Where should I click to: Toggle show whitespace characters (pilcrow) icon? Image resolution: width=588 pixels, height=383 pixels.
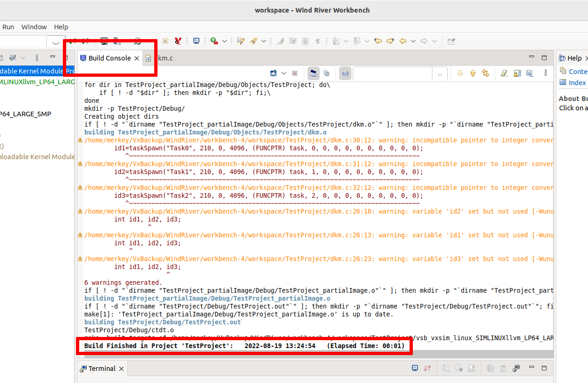[318, 41]
